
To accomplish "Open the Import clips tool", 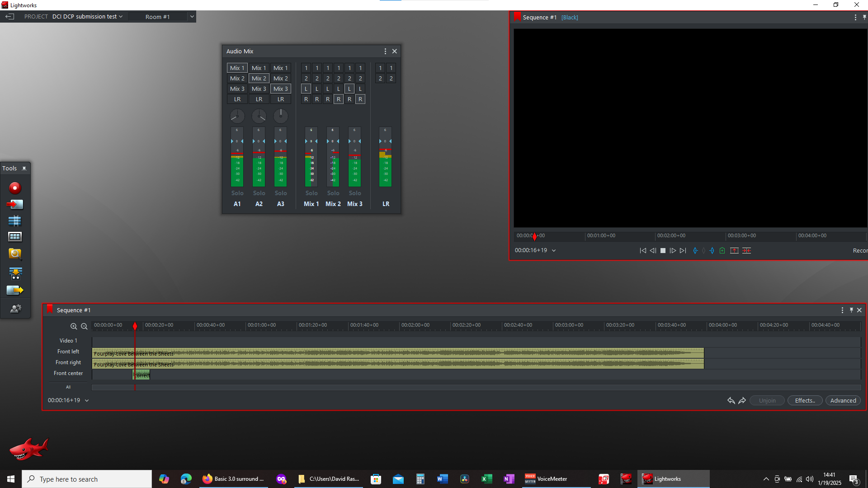I will 15,204.
